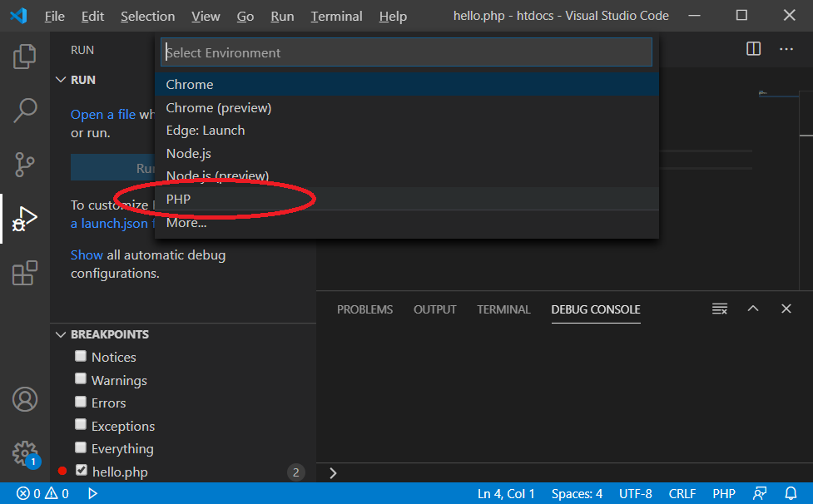Uncheck the hello.php breakpoint checkbox
The image size is (813, 504).
click(x=81, y=471)
